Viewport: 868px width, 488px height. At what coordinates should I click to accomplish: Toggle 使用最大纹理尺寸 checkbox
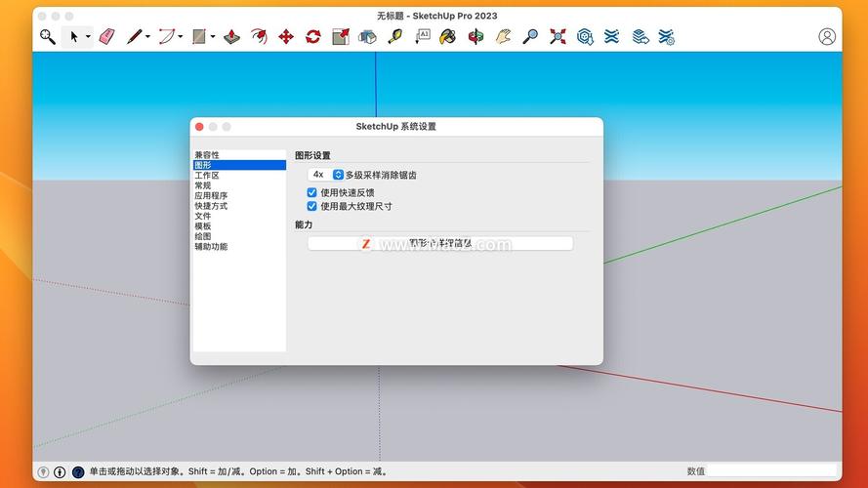(x=311, y=206)
